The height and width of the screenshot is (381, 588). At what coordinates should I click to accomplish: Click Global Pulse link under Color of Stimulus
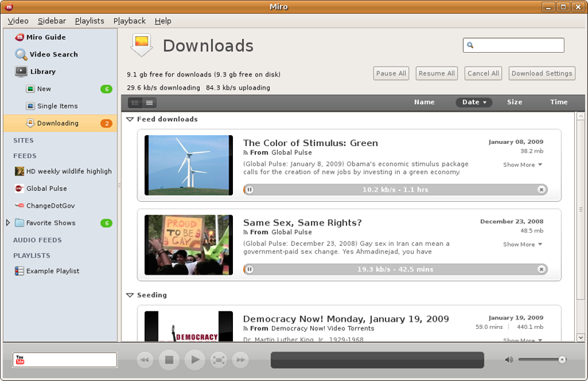click(292, 153)
